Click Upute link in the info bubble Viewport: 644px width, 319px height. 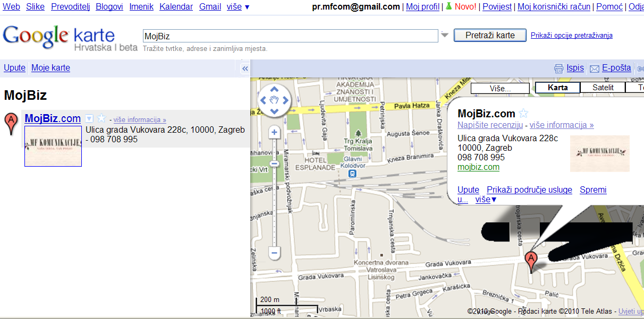468,189
